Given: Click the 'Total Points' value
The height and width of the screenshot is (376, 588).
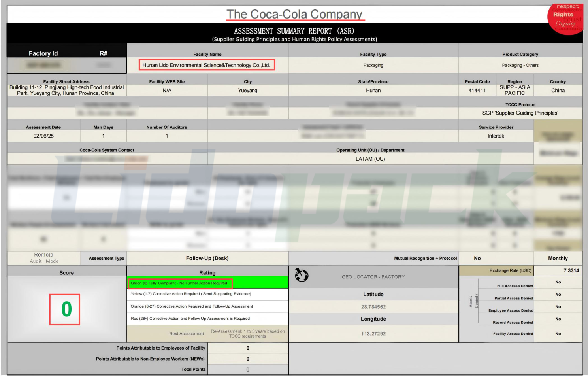Looking at the screenshot, I should [x=248, y=370].
